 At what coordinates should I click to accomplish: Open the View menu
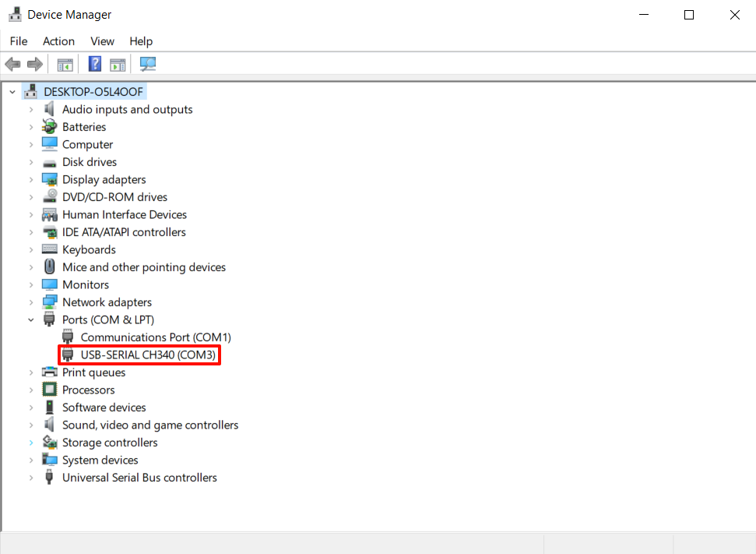tap(102, 41)
